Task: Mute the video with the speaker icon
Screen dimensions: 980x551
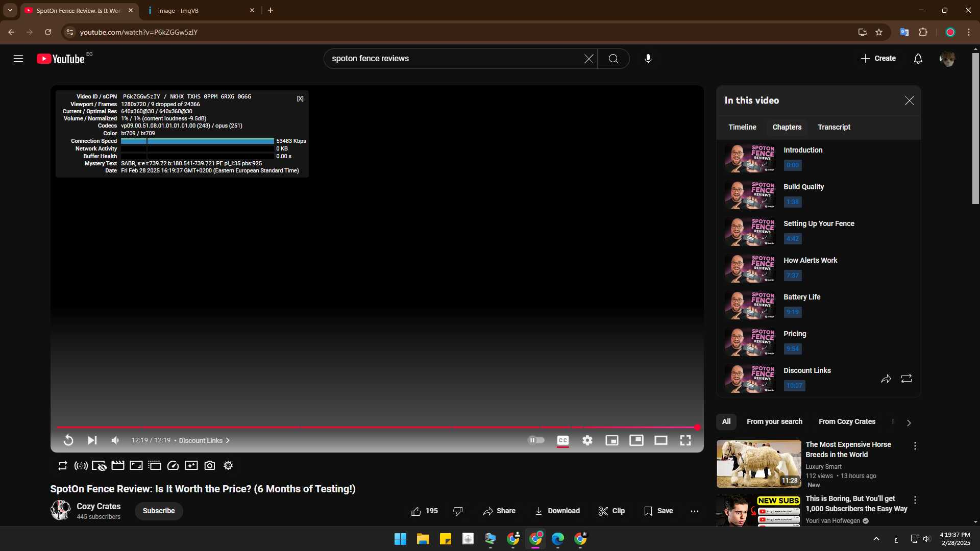Action: pyautogui.click(x=115, y=440)
